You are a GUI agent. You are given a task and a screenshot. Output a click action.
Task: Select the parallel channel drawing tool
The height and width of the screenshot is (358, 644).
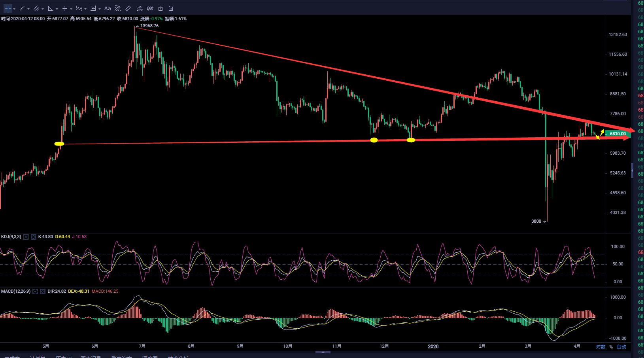click(x=36, y=8)
